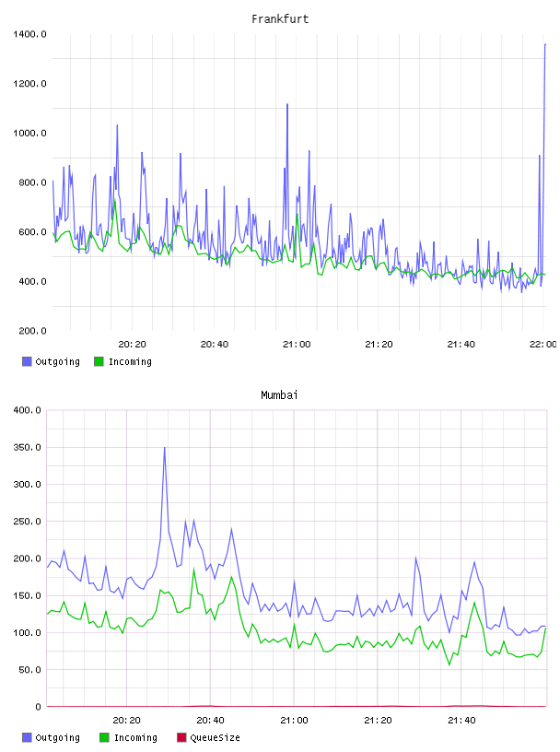Image resolution: width=560 pixels, height=752 pixels.
Task: Click the 0 y-axis label in Mumbai chart
Action: (39, 707)
